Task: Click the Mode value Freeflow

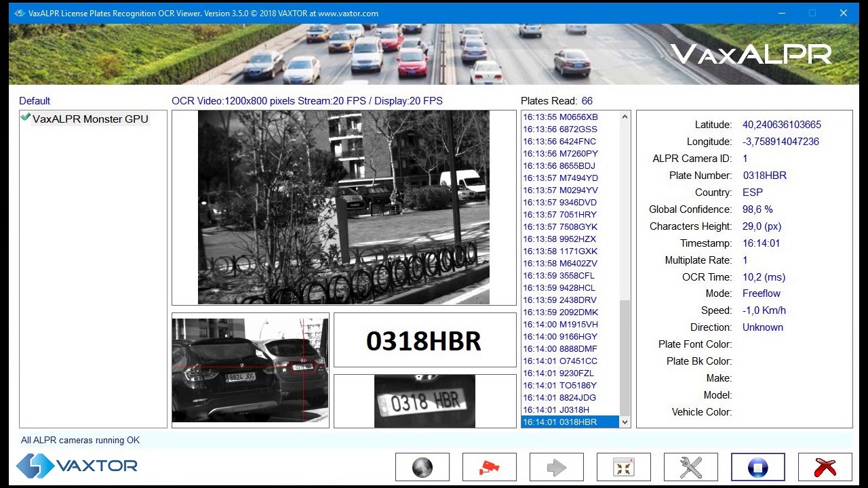Action: [x=762, y=293]
